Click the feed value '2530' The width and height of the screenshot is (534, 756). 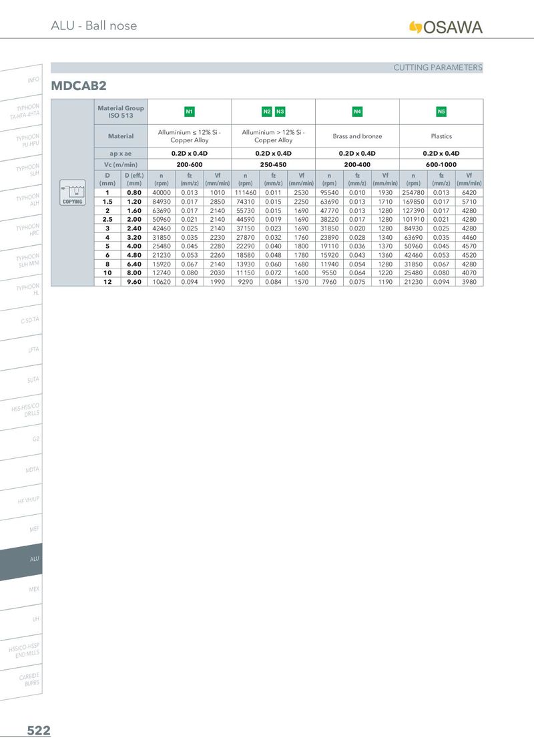301,192
